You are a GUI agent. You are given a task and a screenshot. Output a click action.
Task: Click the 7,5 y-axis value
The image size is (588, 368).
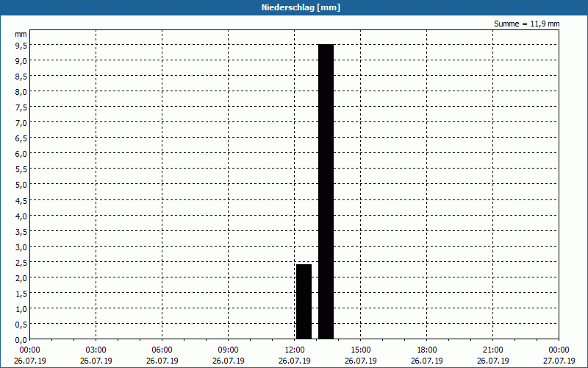tap(21, 107)
